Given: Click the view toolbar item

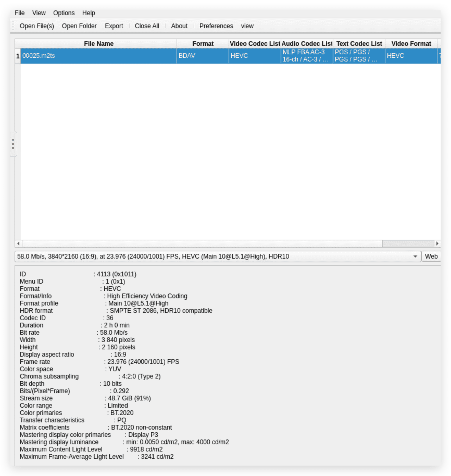Looking at the screenshot, I should [x=247, y=26].
